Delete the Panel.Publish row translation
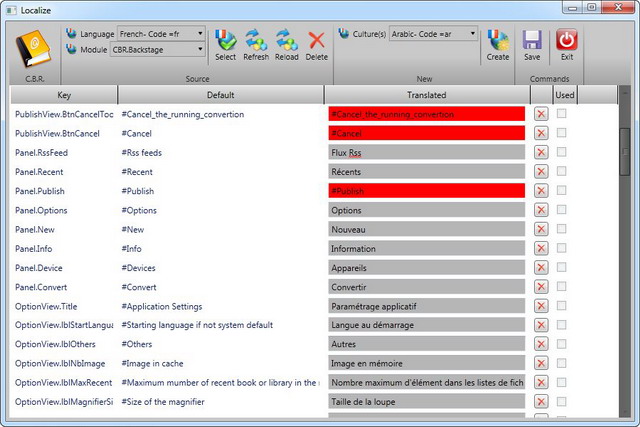The image size is (640, 427). (541, 191)
